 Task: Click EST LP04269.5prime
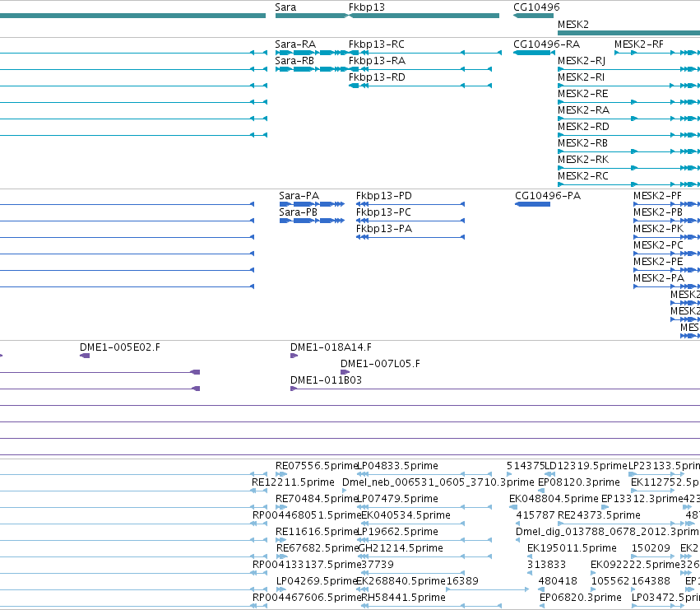(281, 590)
